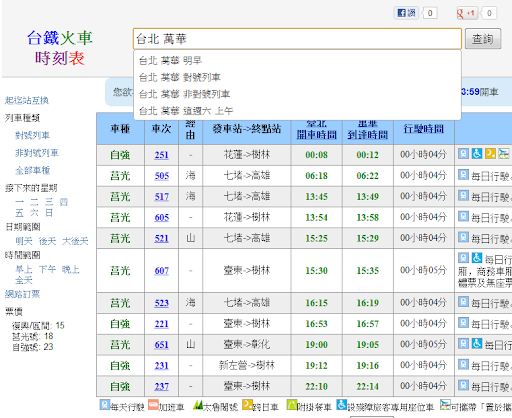
Task: Click the 行駛時間 column header
Action: point(424,129)
